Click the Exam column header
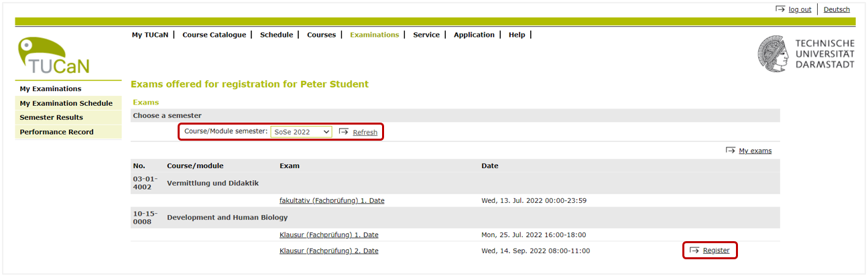The image size is (868, 276). tap(290, 165)
